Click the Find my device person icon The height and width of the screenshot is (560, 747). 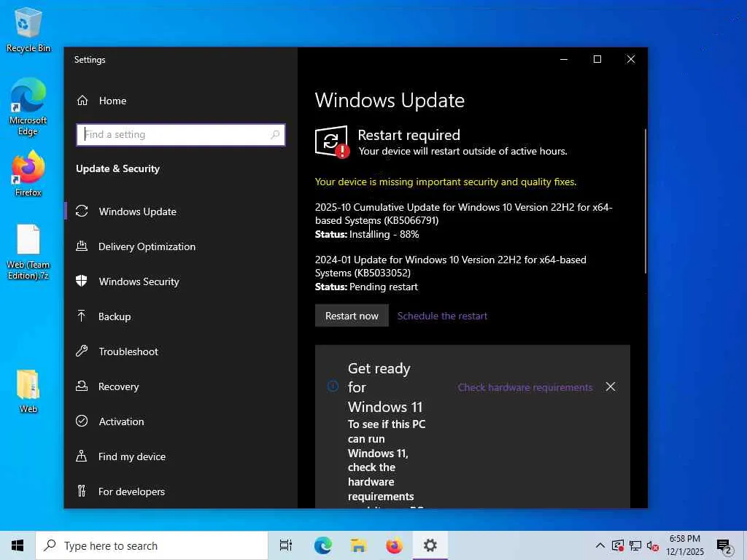coord(82,456)
